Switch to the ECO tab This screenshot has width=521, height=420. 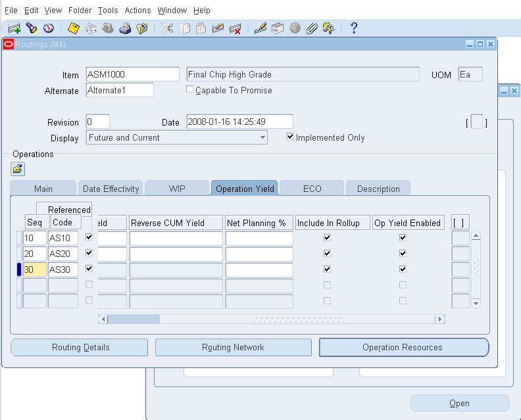coord(312,189)
